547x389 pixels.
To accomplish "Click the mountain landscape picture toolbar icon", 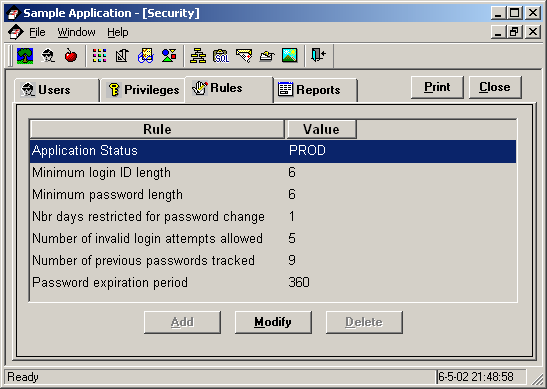I will (x=290, y=56).
